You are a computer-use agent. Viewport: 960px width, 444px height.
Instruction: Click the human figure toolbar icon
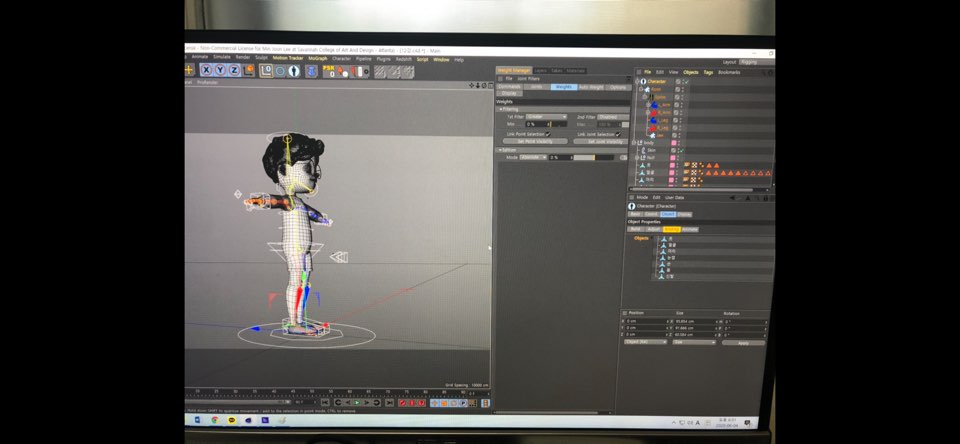click(294, 71)
